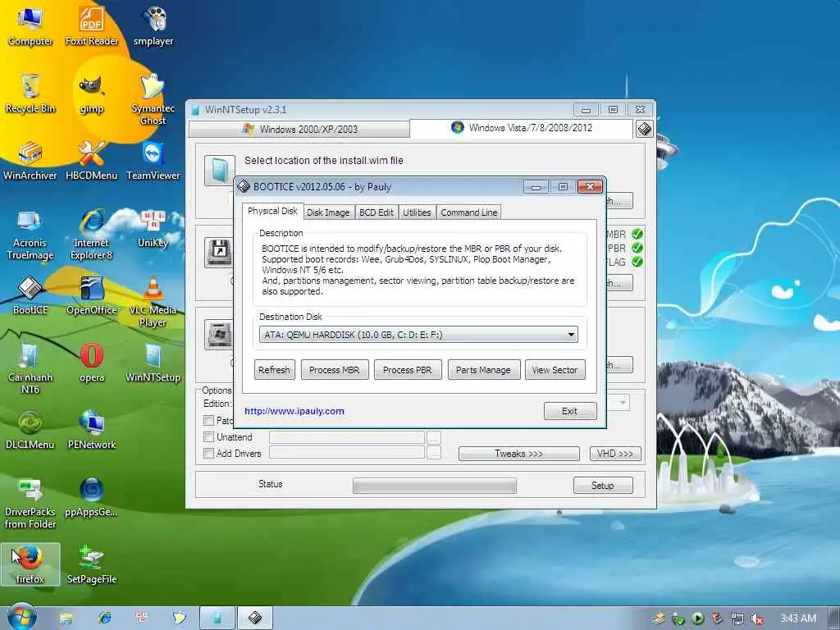Click the Unattend file path field
Screen dimensions: 840x630
click(x=347, y=437)
